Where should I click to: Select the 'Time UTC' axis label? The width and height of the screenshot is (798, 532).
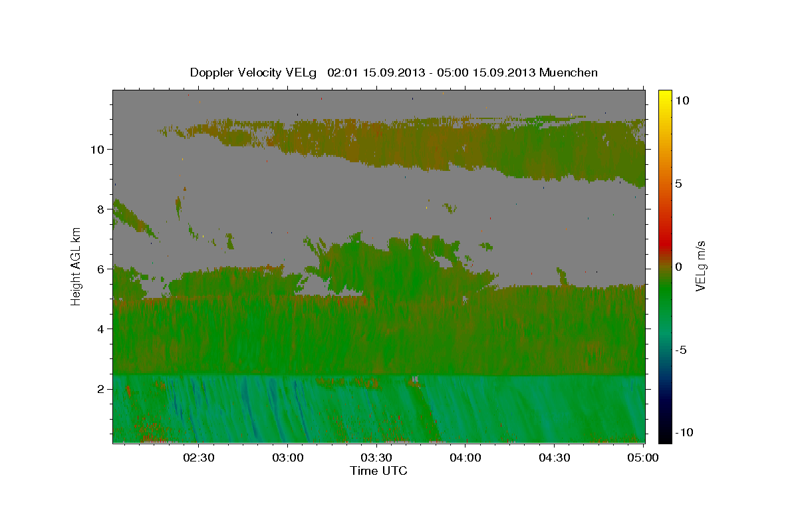pyautogui.click(x=378, y=471)
